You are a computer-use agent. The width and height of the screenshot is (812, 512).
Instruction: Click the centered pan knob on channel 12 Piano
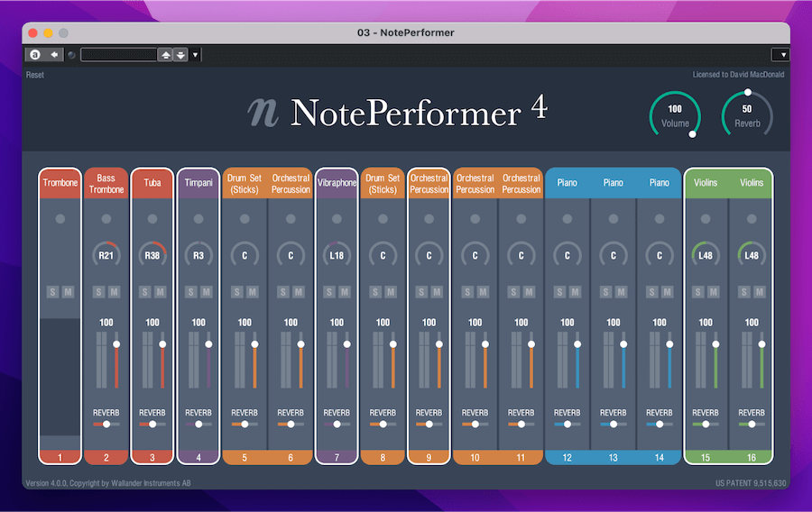[x=567, y=255]
